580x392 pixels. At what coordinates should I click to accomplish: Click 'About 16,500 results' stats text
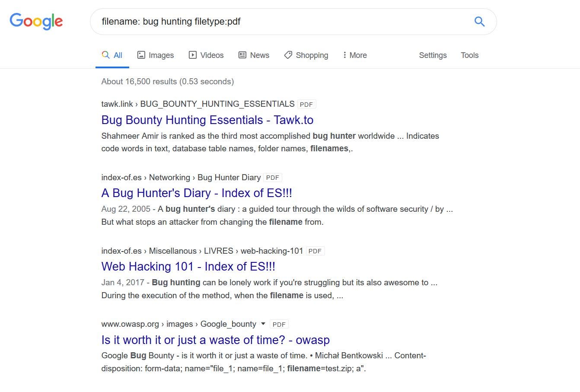pos(168,81)
